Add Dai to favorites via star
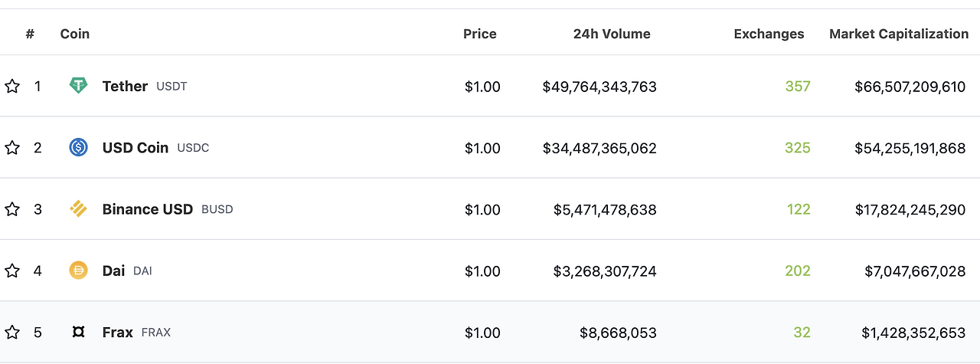 click(x=12, y=271)
